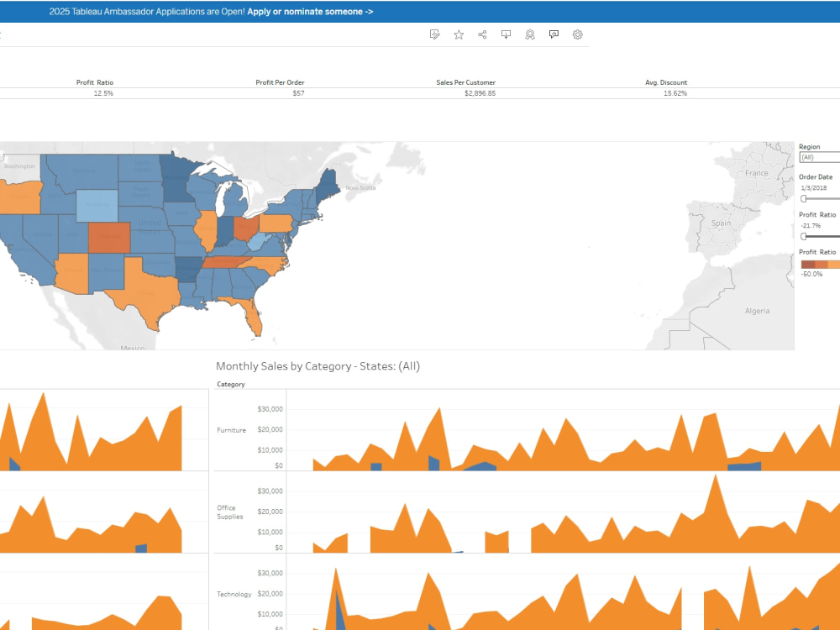Click the edit/remix viz pencil icon
The height and width of the screenshot is (630, 840).
point(434,34)
